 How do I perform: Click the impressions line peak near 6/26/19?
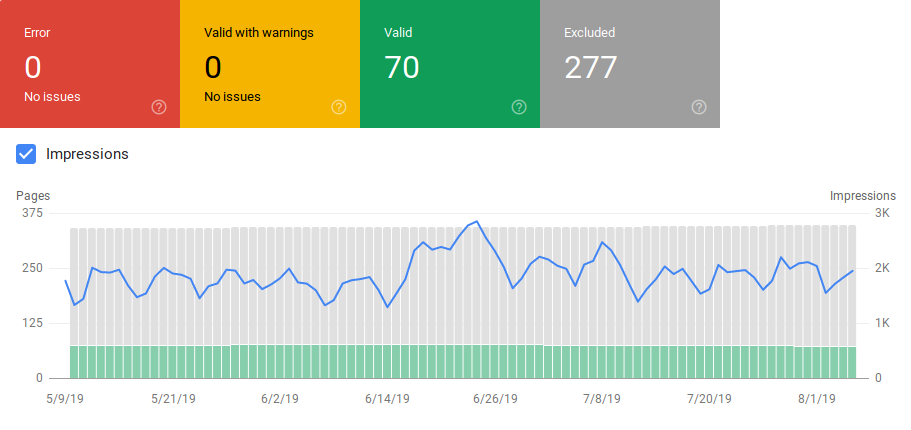tap(477, 222)
